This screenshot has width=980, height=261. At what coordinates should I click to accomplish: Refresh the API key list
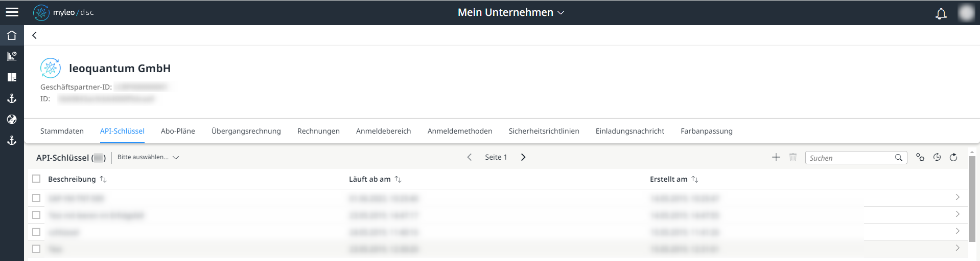click(x=953, y=157)
